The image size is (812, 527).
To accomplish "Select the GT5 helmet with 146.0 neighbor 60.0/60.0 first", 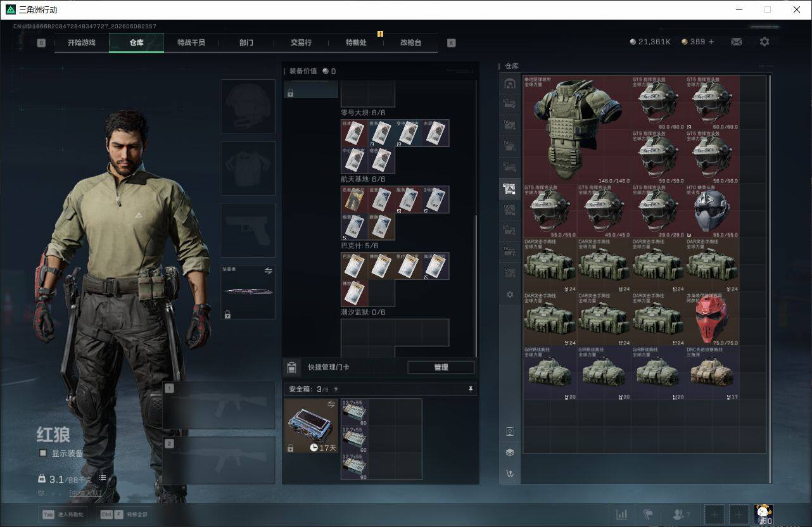I will point(658,103).
